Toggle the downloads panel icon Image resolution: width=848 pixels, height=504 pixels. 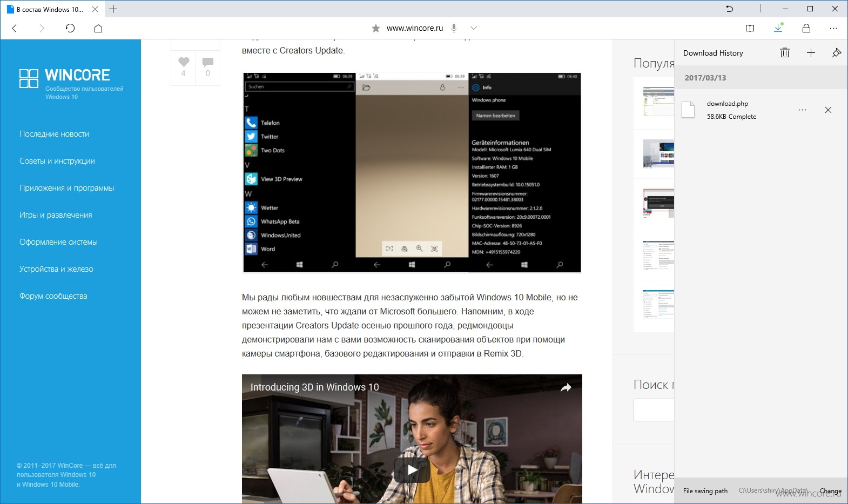[x=778, y=28]
